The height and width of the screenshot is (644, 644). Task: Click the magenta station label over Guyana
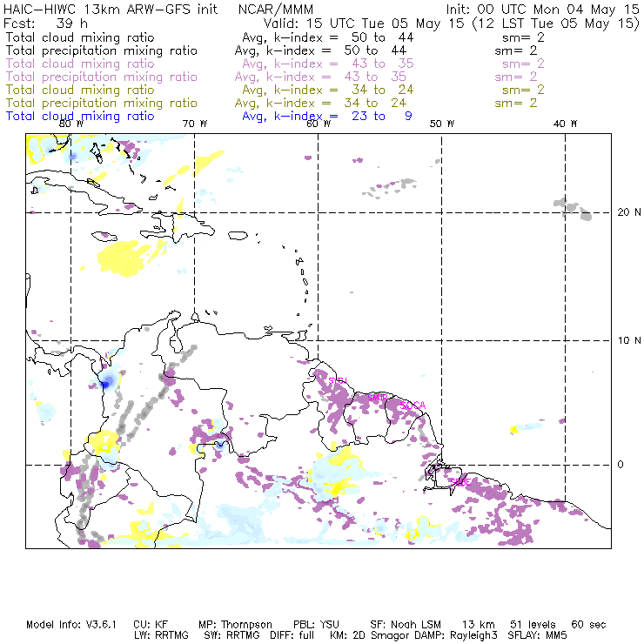pos(339,380)
